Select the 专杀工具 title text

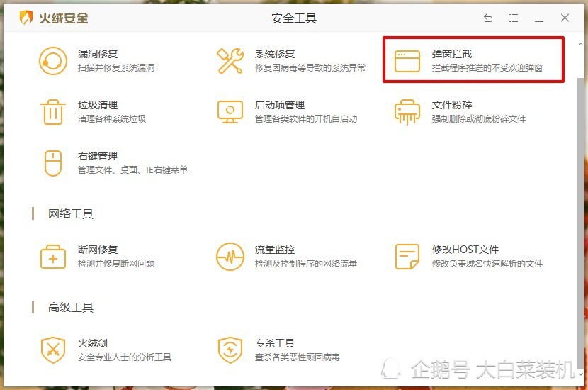[x=275, y=343]
